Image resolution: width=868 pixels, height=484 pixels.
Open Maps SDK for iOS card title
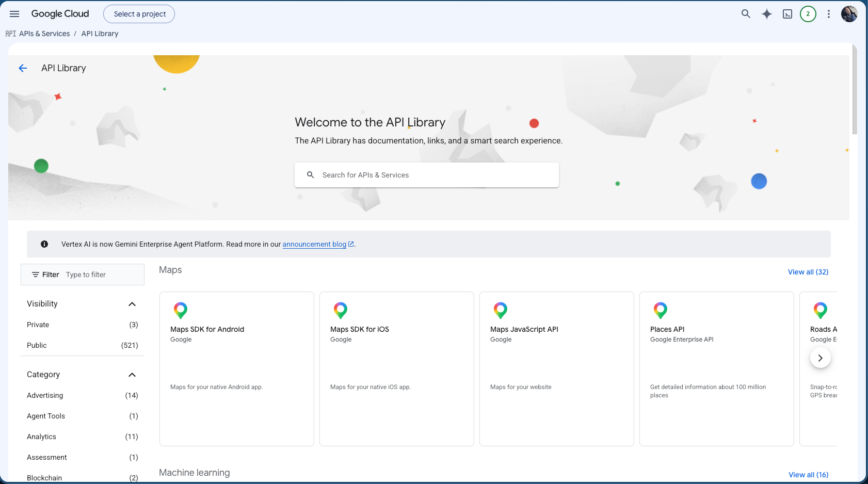point(360,329)
